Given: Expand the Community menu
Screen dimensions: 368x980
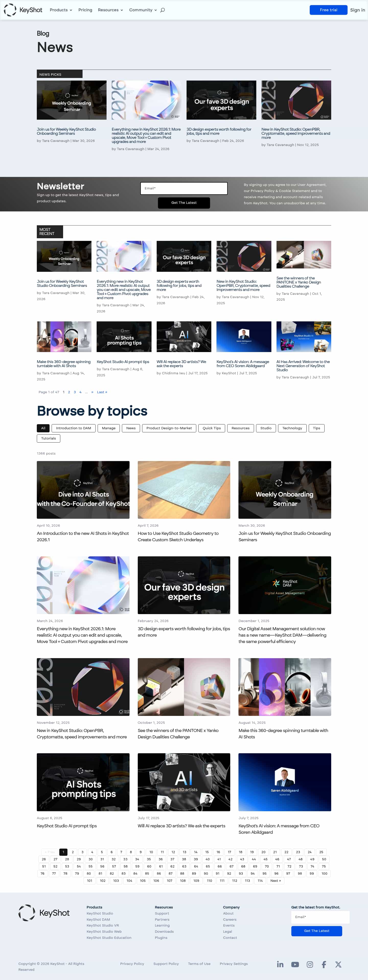Looking at the screenshot, I should (x=143, y=10).
